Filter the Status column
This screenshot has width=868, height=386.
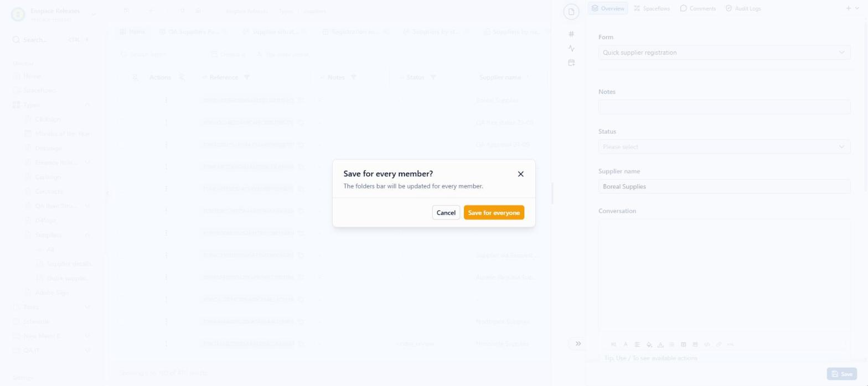click(433, 77)
